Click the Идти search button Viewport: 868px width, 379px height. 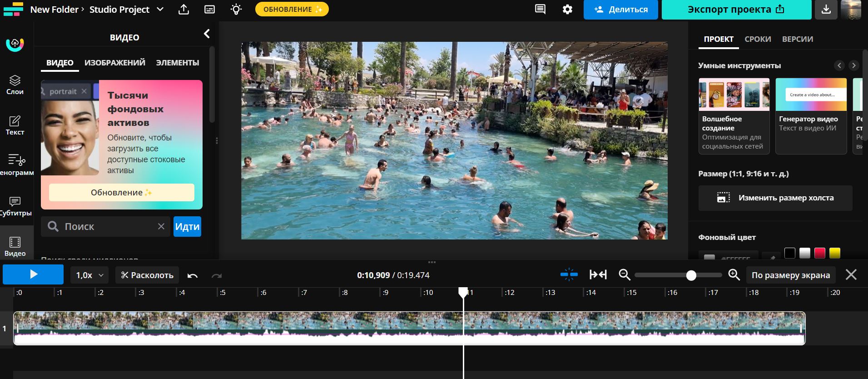187,226
